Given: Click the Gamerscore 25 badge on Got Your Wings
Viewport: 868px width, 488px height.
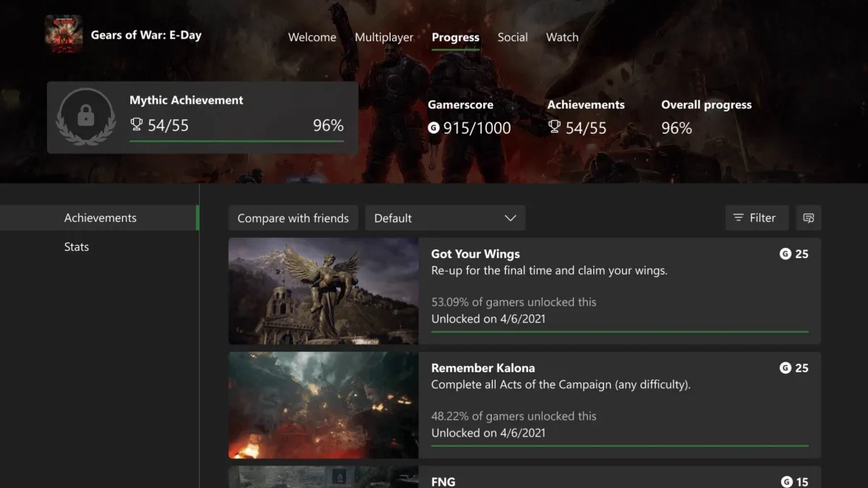Looking at the screenshot, I should 794,254.
